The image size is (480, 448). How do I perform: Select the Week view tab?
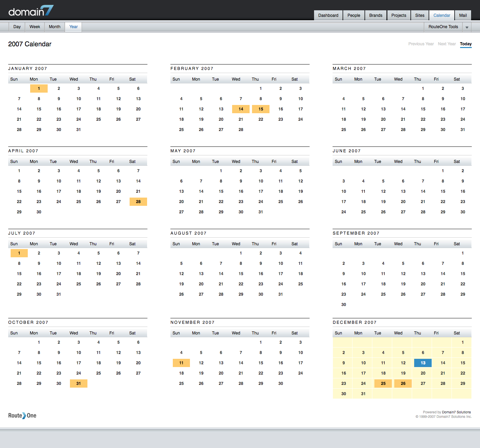point(35,27)
